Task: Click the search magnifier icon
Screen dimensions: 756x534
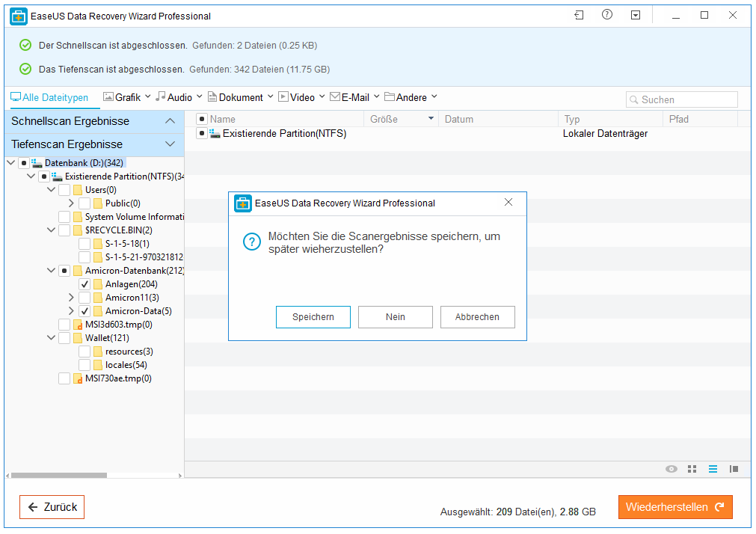Action: pos(634,100)
